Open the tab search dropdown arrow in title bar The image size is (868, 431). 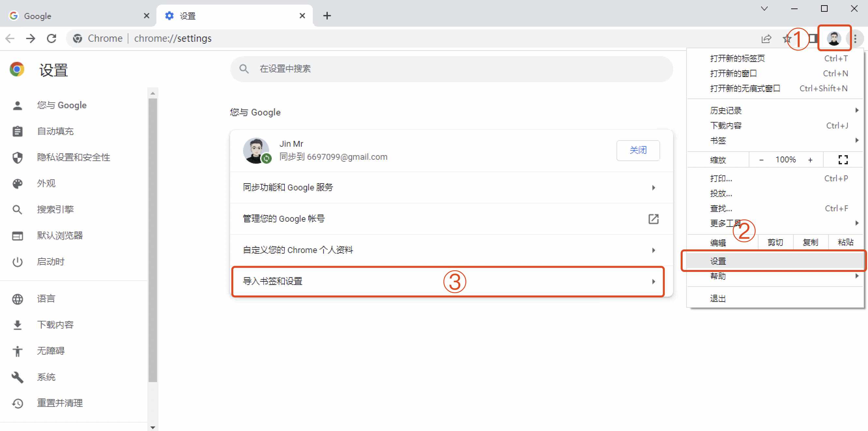(764, 9)
